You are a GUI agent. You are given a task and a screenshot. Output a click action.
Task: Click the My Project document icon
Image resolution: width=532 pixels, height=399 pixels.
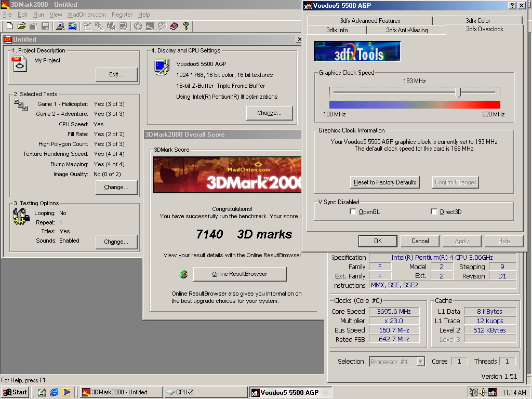19,64
